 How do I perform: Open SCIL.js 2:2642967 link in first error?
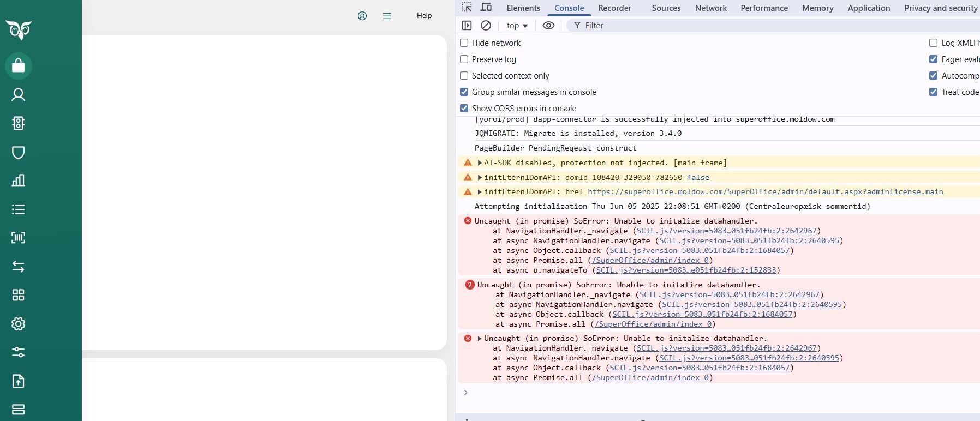pos(727,231)
